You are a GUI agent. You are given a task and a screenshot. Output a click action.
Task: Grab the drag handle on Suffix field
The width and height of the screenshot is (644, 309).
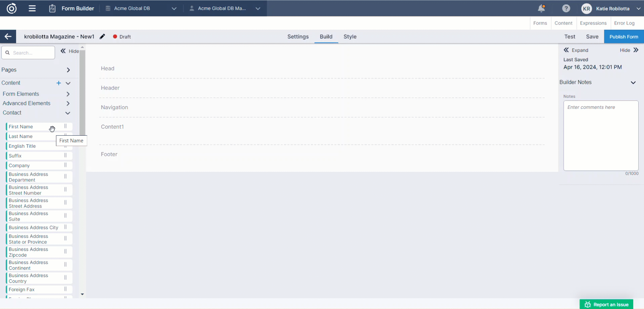point(66,156)
